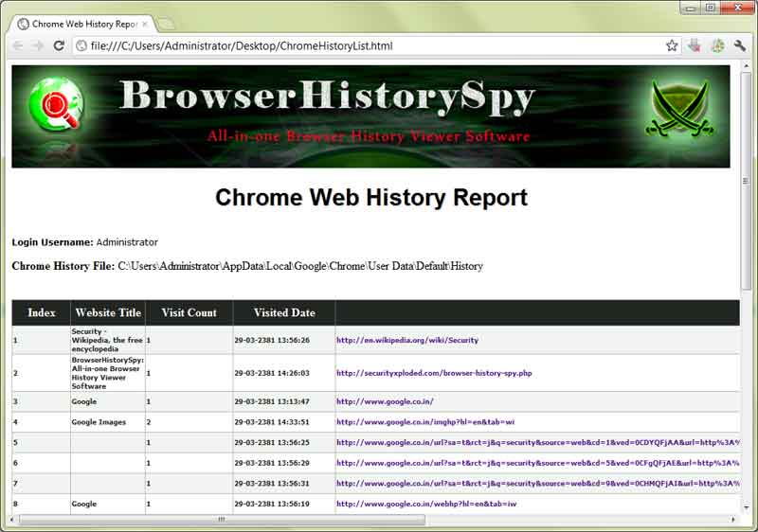Screen dimensions: 758x532
Task: Open the Chrome wrench settings menu
Action: 740,45
